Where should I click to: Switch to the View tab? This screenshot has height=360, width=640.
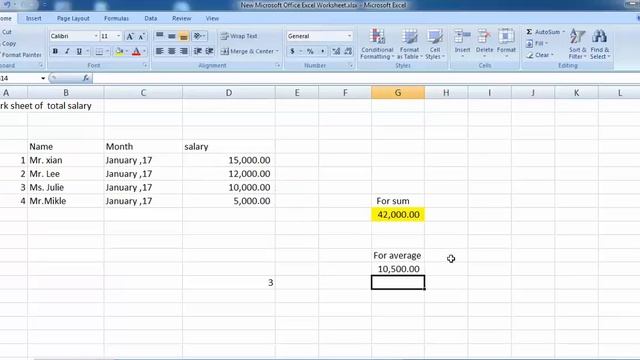click(x=212, y=18)
